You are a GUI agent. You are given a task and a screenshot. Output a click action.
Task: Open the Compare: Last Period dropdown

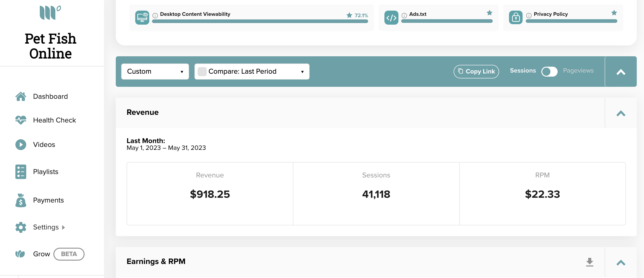pos(252,71)
